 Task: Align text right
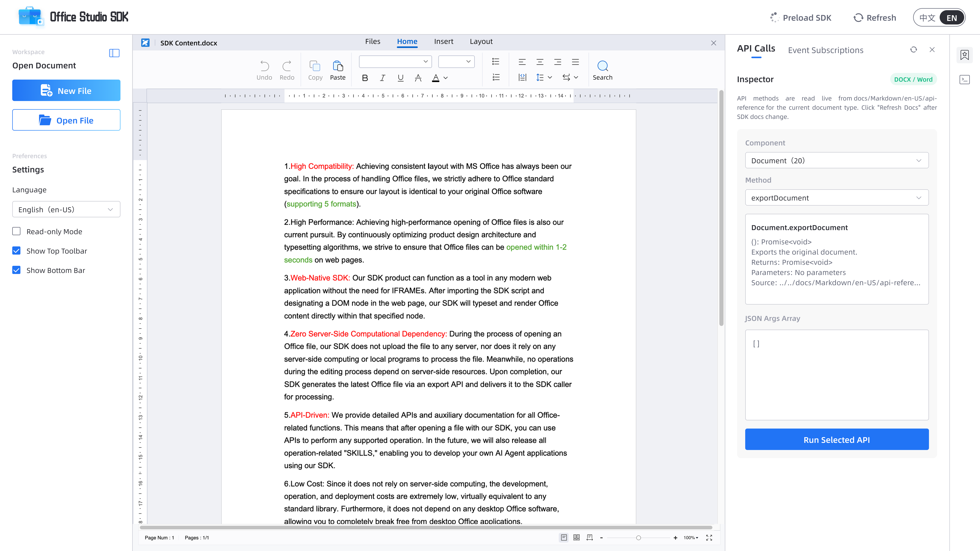[558, 62]
